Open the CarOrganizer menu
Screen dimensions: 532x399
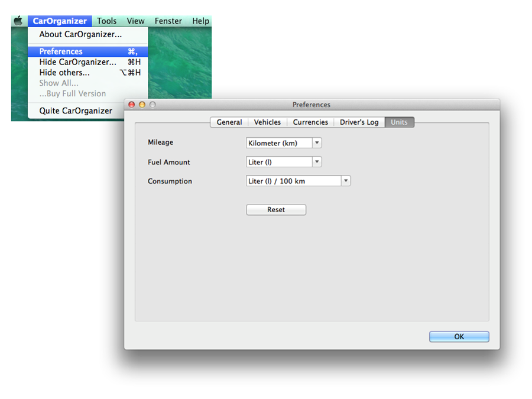[60, 21]
